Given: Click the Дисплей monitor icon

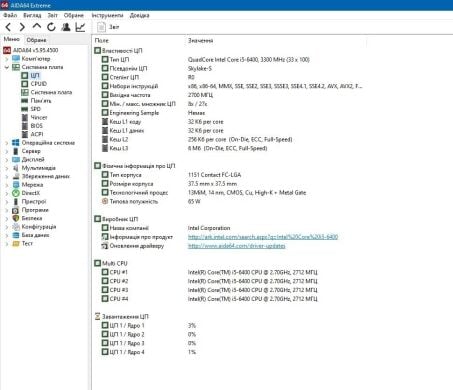Looking at the screenshot, I should point(16,159).
